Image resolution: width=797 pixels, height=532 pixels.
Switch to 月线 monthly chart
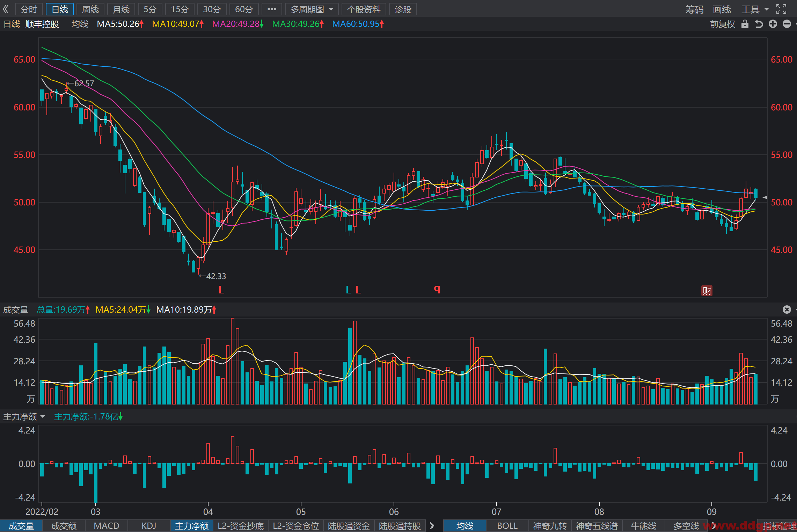(x=121, y=9)
